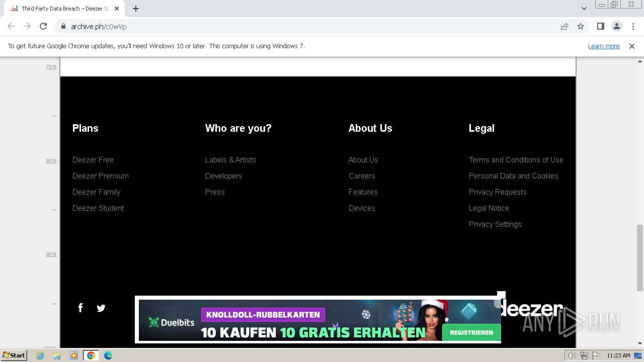Open Chrome's three-dot menu
644x362 pixels.
pyautogui.click(x=633, y=26)
